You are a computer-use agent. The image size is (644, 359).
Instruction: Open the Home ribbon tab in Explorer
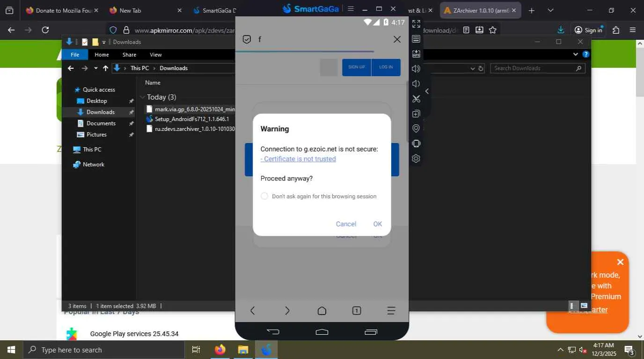coord(102,55)
